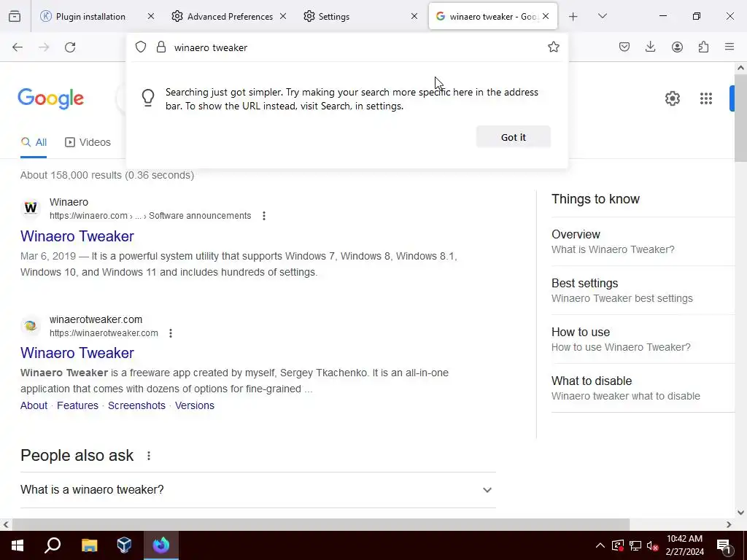747x560 pixels.
Task: Open the Downloads panel
Action: 650,47
